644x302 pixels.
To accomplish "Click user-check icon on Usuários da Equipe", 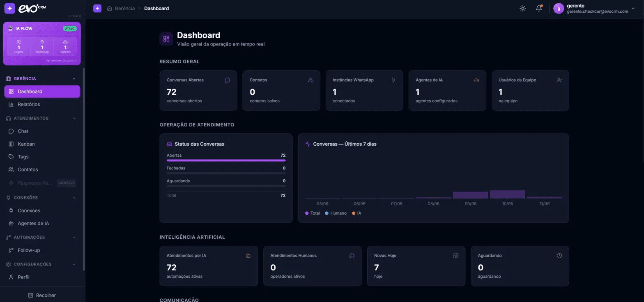I will tap(559, 80).
